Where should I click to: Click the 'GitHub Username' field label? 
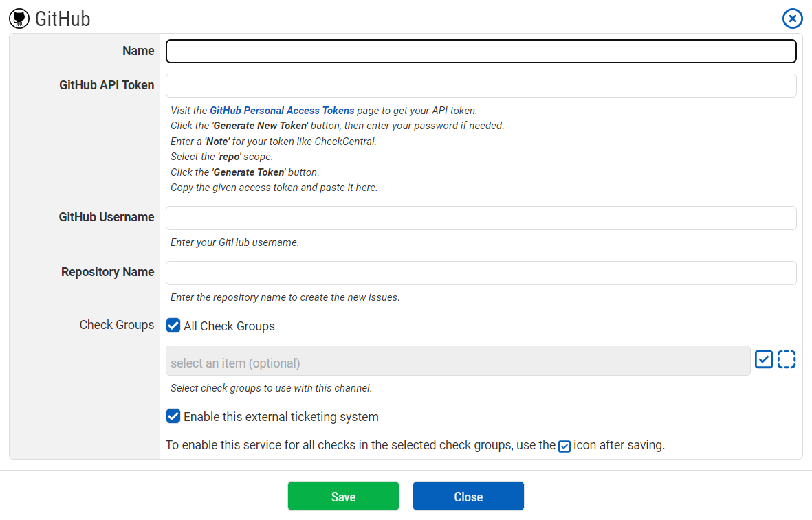[107, 217]
